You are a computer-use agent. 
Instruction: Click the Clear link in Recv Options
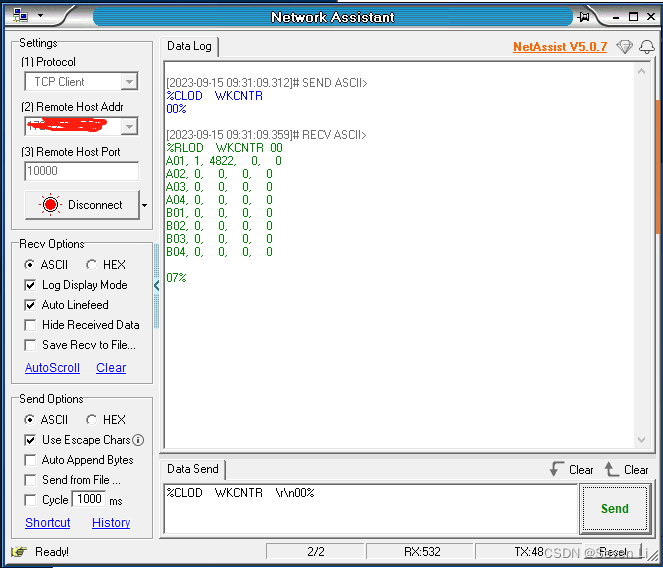111,368
